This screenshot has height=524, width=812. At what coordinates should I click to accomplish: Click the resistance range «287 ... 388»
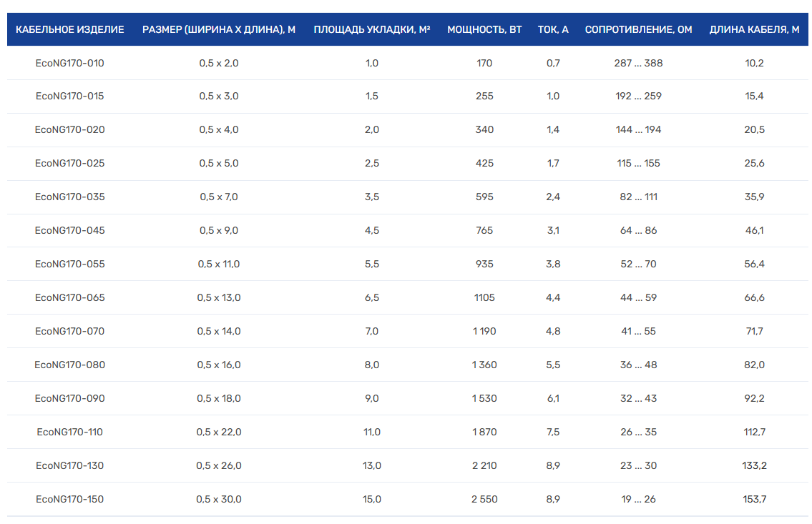click(x=638, y=63)
